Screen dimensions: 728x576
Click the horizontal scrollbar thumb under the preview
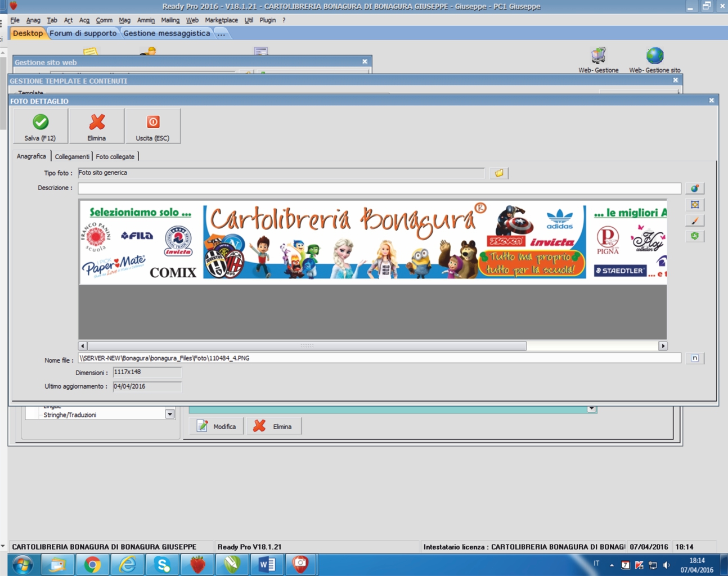(x=307, y=346)
